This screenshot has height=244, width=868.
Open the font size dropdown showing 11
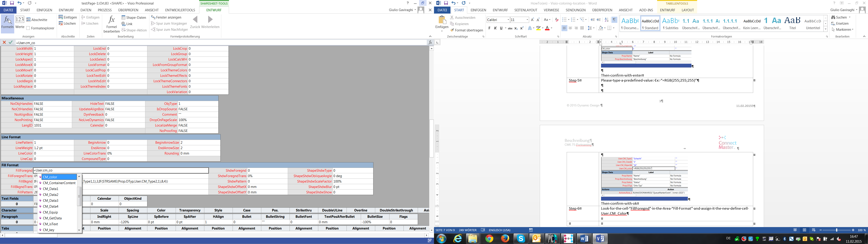[x=527, y=20]
